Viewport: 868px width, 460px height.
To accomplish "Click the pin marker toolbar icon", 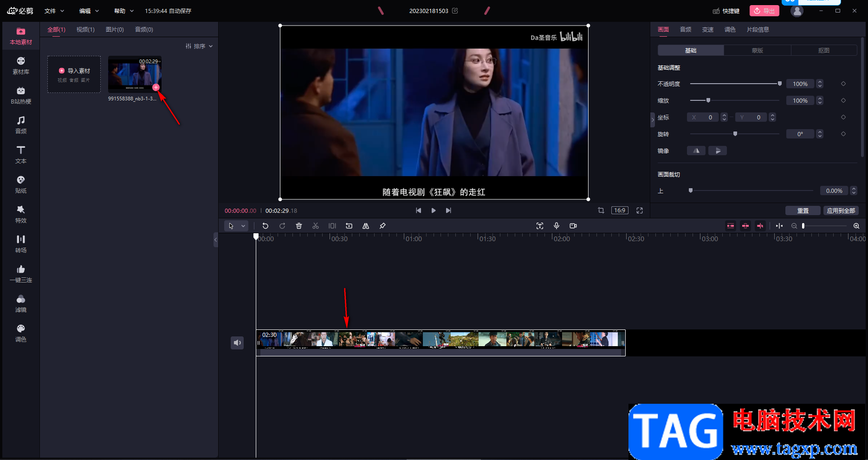I will pyautogui.click(x=382, y=226).
